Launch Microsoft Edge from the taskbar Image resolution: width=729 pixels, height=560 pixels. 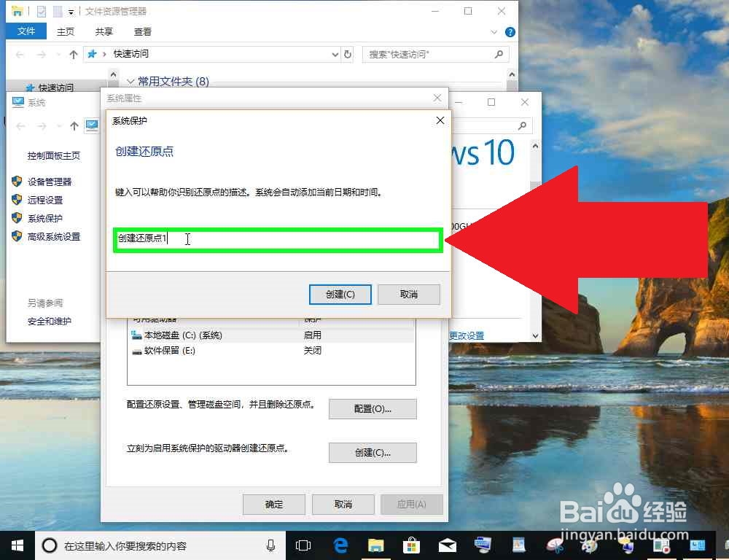(x=340, y=545)
